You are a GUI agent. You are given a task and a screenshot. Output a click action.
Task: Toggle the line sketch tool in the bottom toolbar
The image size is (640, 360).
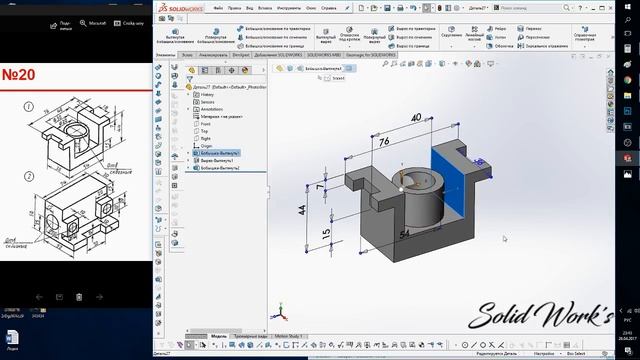pos(473,345)
